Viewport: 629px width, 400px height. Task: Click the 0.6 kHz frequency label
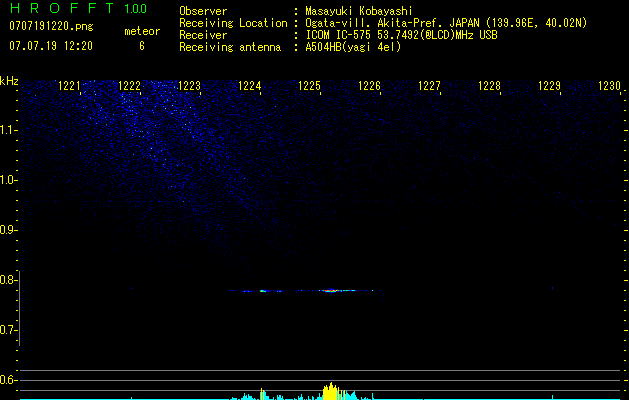click(8, 380)
